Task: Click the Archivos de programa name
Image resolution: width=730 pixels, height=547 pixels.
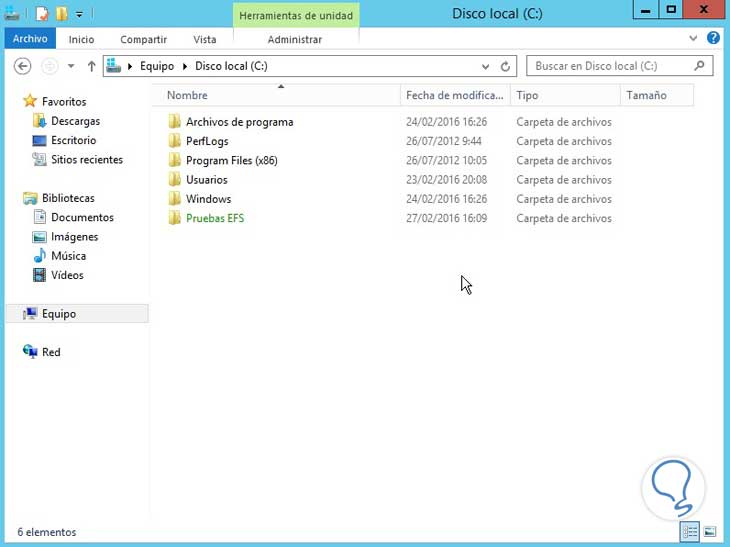Action: click(239, 122)
